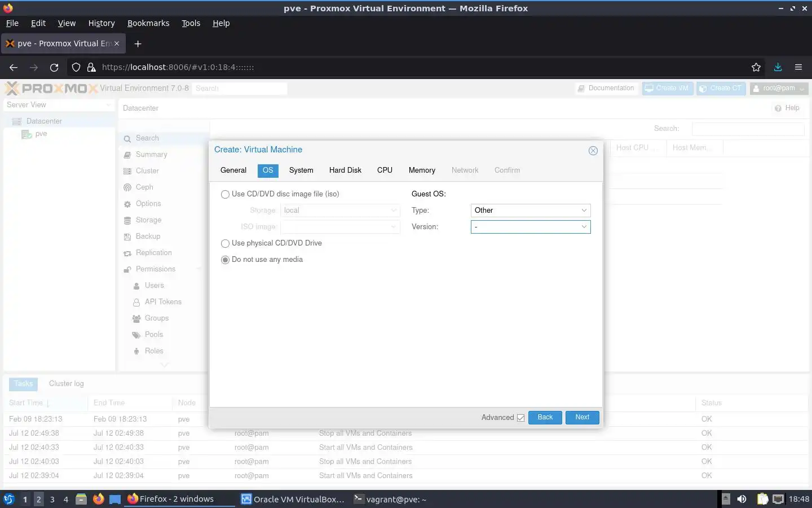Click the tracking protection shield icon

point(76,67)
